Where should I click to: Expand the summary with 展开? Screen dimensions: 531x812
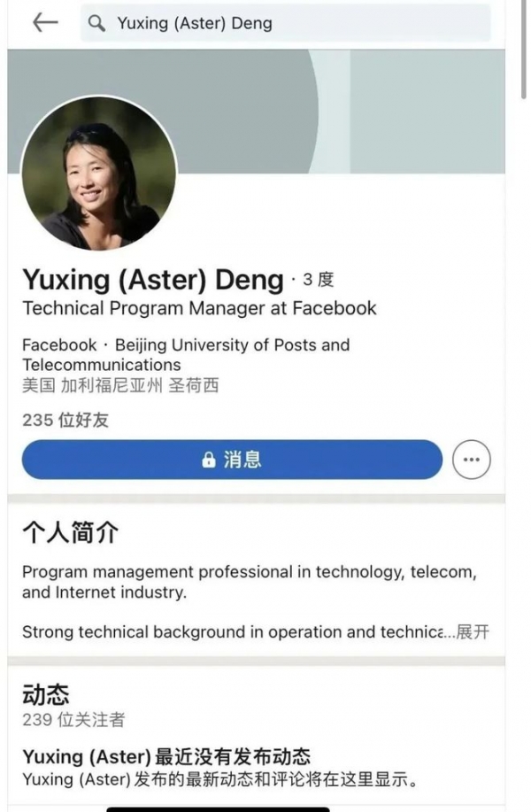click(473, 631)
